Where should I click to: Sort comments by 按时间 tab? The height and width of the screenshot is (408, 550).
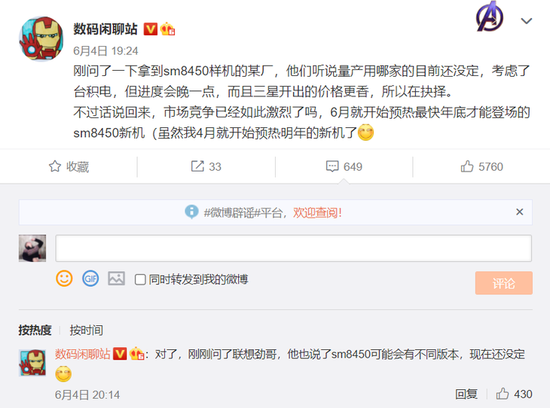click(86, 330)
